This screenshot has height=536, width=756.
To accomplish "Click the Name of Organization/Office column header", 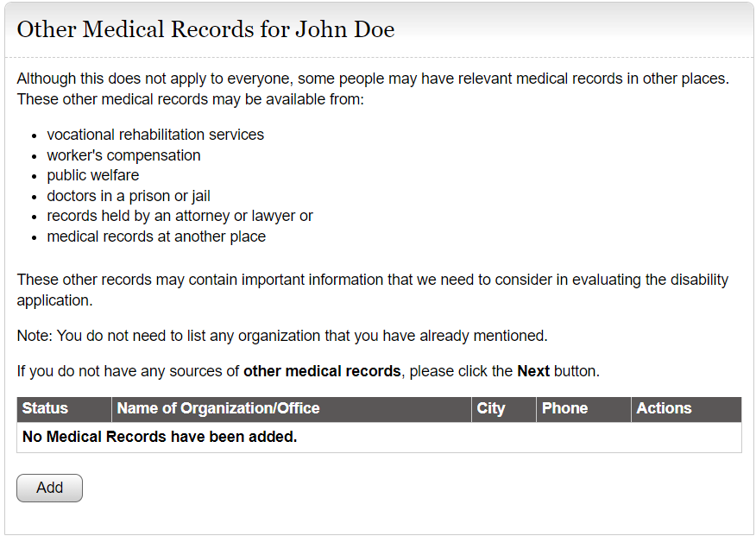I will pyautogui.click(x=218, y=408).
